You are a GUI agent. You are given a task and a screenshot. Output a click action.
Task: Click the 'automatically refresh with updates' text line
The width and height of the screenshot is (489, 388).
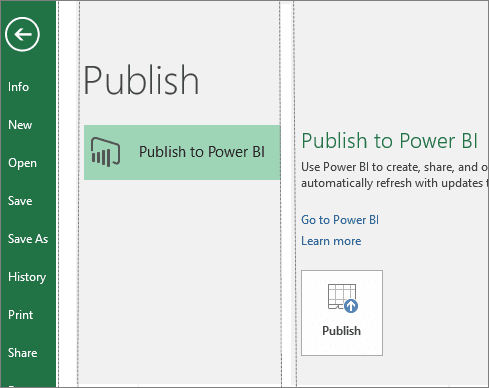pos(394,183)
